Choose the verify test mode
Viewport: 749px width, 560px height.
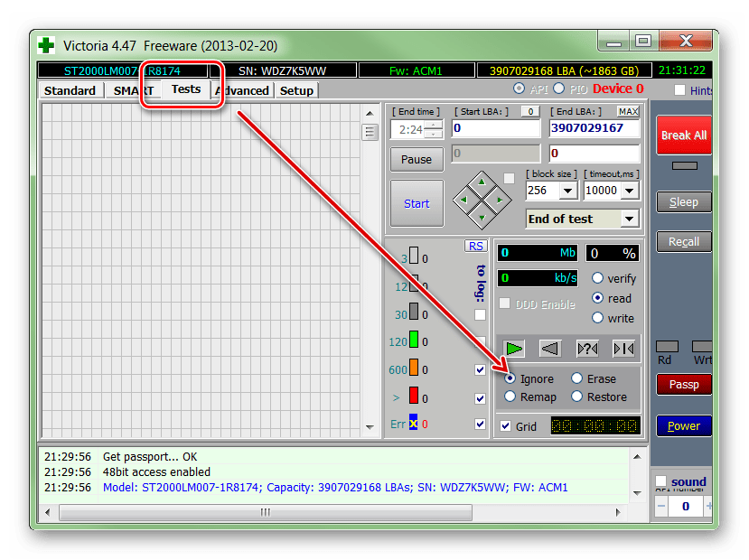point(597,278)
